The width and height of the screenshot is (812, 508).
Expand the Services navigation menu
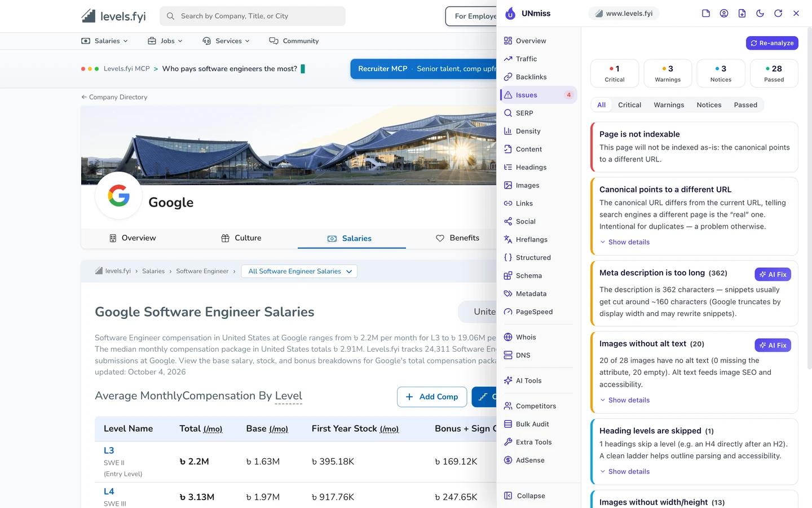click(226, 41)
